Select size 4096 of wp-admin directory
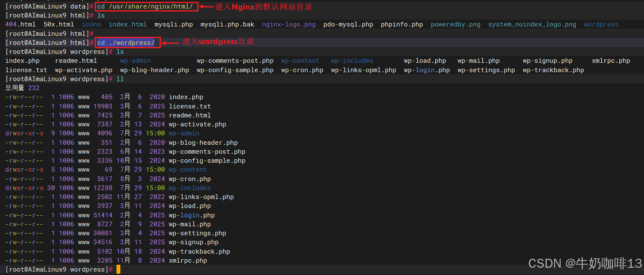644x275 pixels. 105,133
